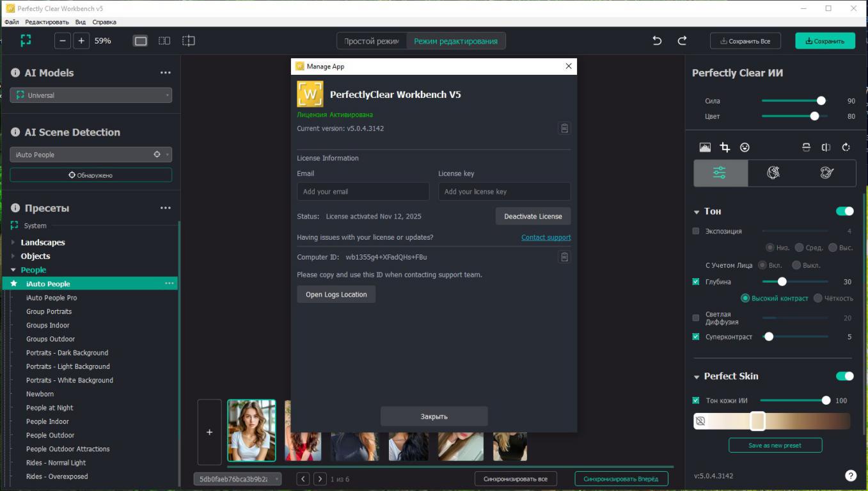868x491 pixels.
Task: Click the Deactivate License button
Action: 533,216
